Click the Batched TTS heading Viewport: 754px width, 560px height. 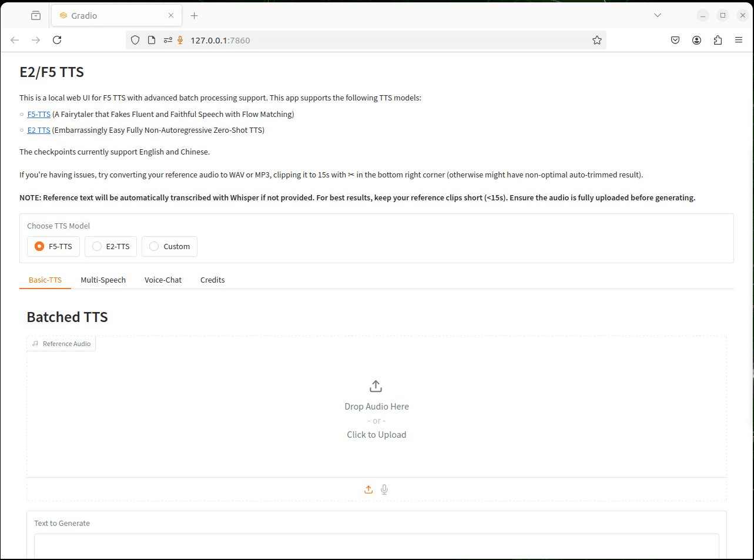(68, 317)
